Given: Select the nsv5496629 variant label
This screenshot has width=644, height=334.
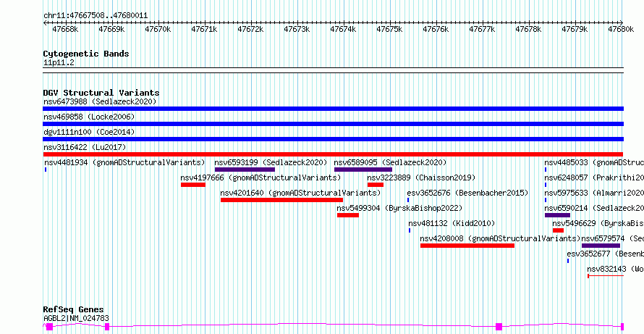Looking at the screenshot, I should (598, 223).
